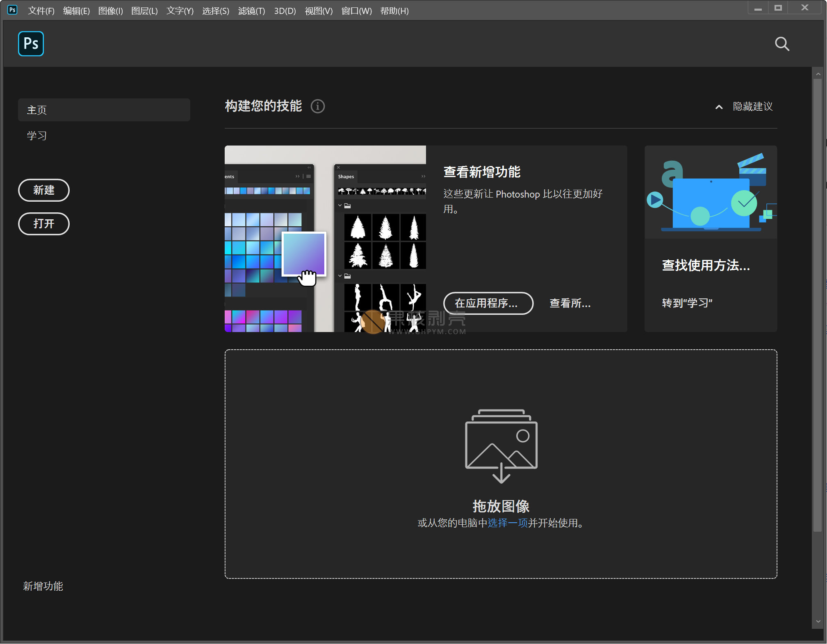Image resolution: width=827 pixels, height=644 pixels.
Task: Click the 查看所... link
Action: 570,303
